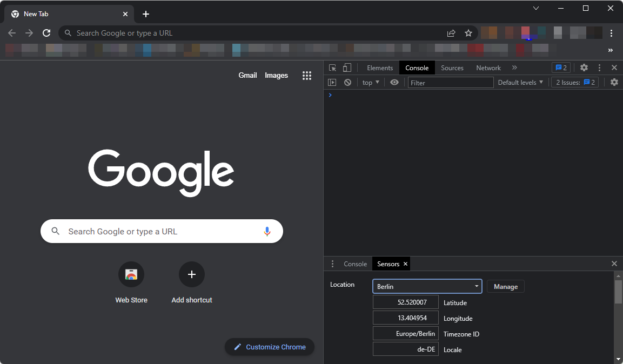Screen dimensions: 623x364
Task: Clear the console
Action: coord(347,82)
